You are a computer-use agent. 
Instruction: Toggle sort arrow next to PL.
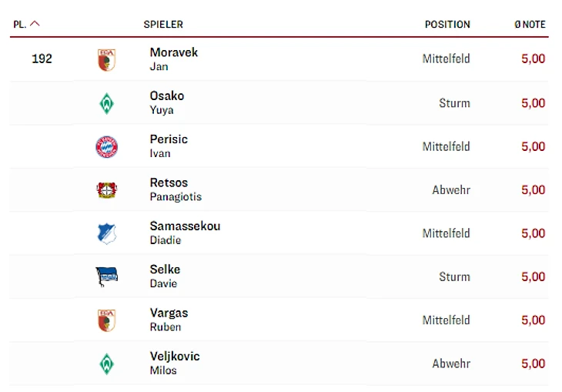click(x=35, y=24)
